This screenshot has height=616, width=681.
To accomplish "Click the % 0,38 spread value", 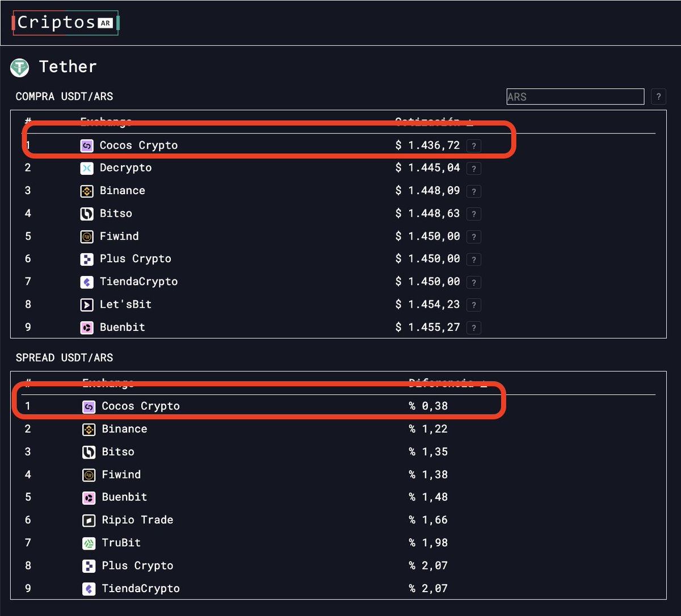I will pos(428,407).
